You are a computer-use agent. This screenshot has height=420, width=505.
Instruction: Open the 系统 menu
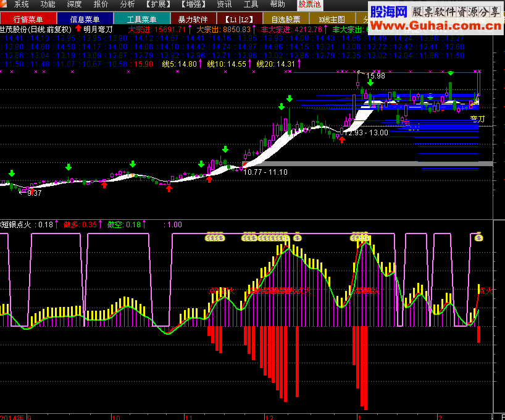coord(21,4)
